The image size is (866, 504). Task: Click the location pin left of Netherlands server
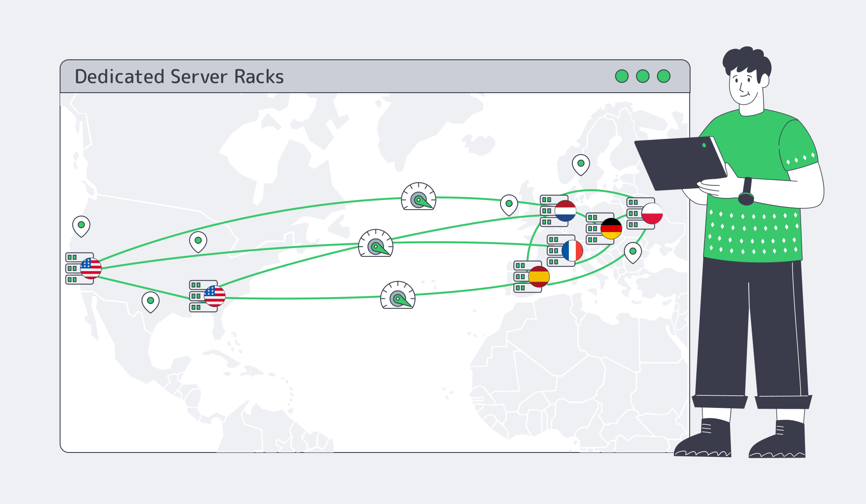point(509,205)
